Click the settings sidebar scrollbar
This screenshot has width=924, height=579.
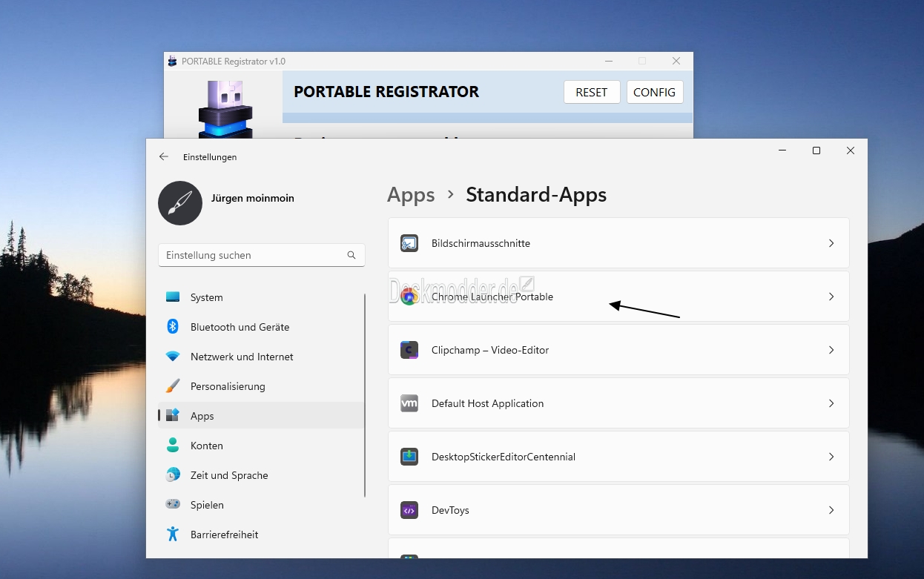point(365,395)
